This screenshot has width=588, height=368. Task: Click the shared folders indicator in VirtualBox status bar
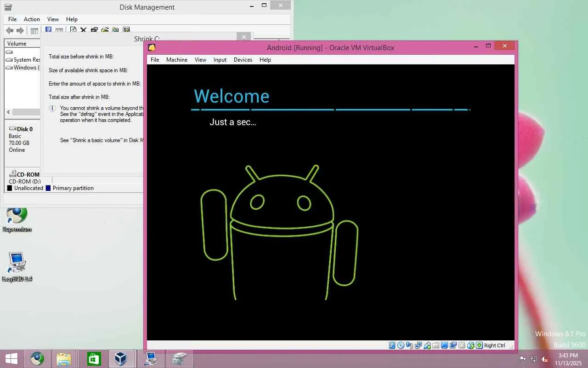(435, 345)
